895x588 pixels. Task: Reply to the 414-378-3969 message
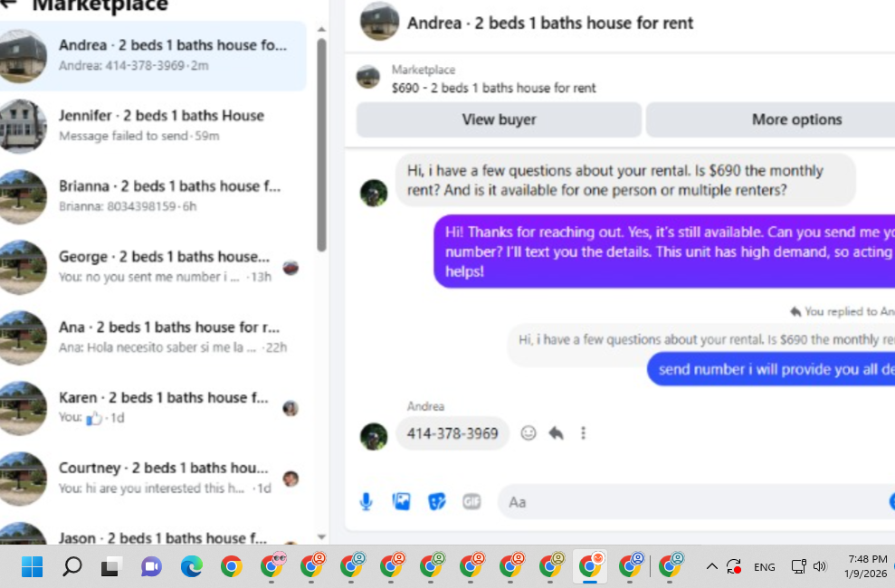click(556, 433)
